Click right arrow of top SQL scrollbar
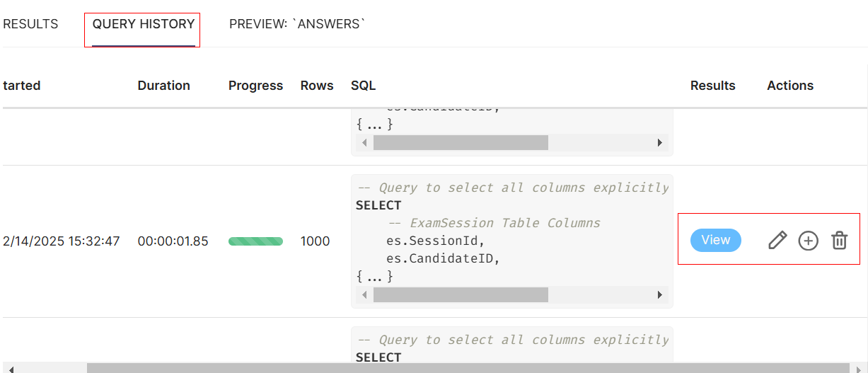868x373 pixels. (660, 143)
